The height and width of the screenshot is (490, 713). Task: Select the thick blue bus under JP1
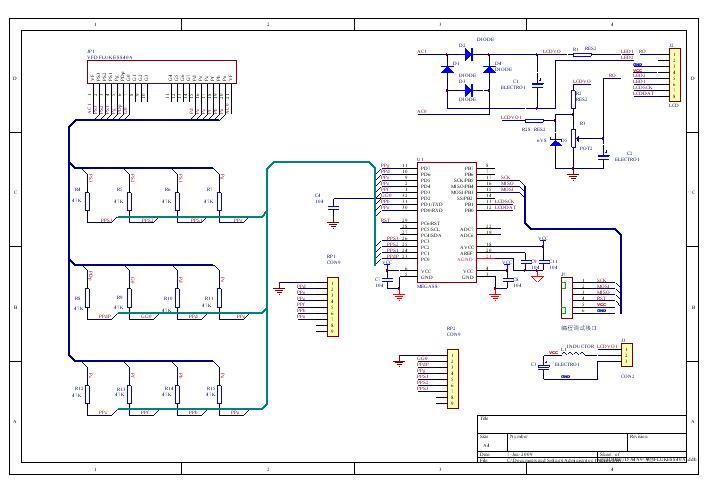pyautogui.click(x=146, y=120)
